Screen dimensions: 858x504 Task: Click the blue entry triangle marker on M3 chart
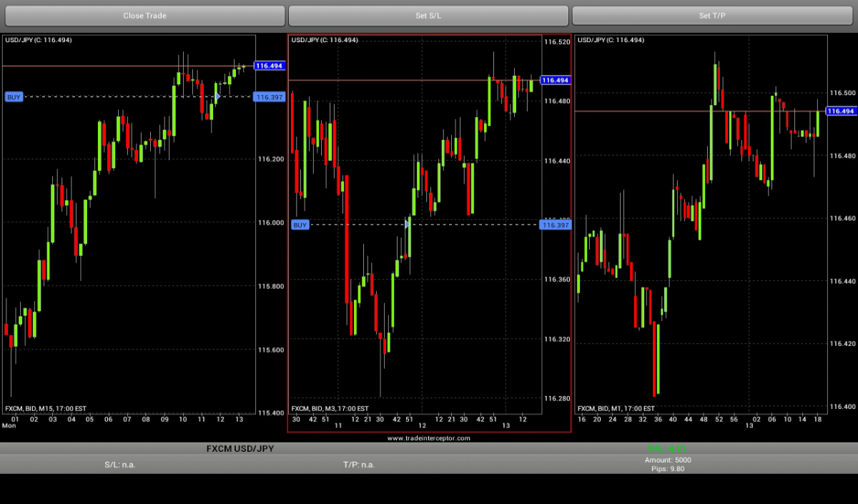coord(408,224)
